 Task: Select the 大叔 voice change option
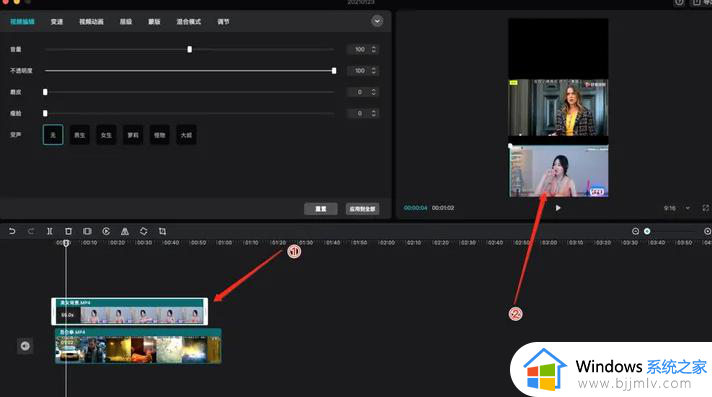click(x=186, y=135)
